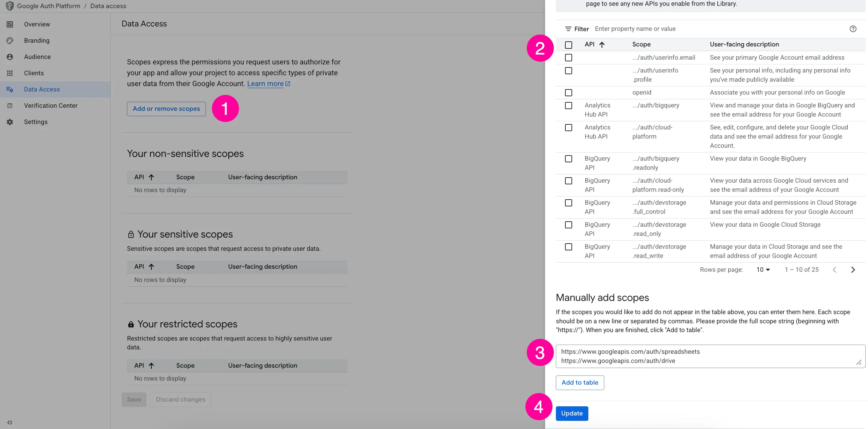Click Add or remove scopes button
The width and height of the screenshot is (868, 429).
point(166,109)
